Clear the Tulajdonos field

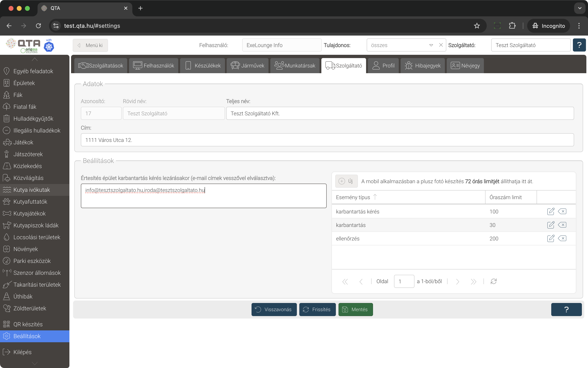(441, 45)
